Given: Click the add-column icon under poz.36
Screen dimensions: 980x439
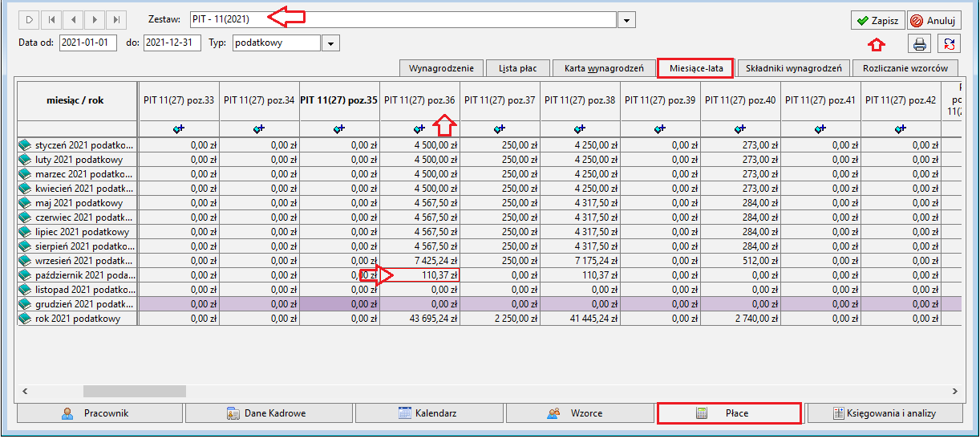Looking at the screenshot, I should 419,128.
